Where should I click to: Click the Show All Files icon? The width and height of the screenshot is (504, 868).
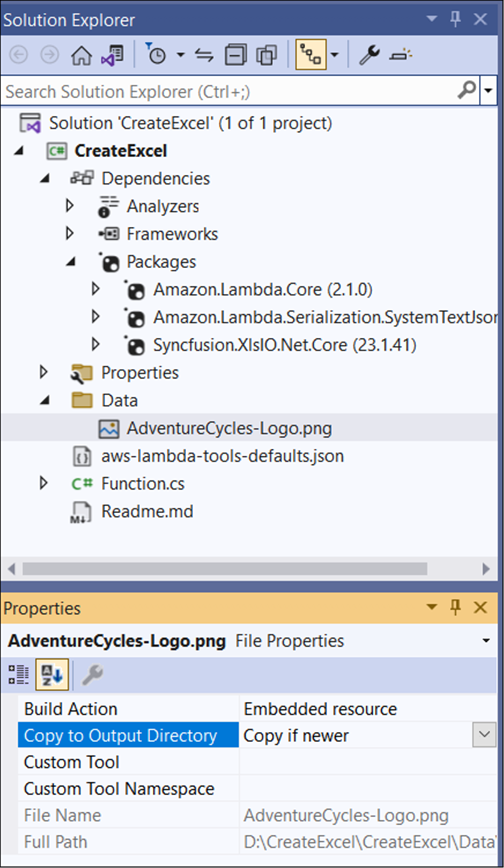tap(267, 55)
